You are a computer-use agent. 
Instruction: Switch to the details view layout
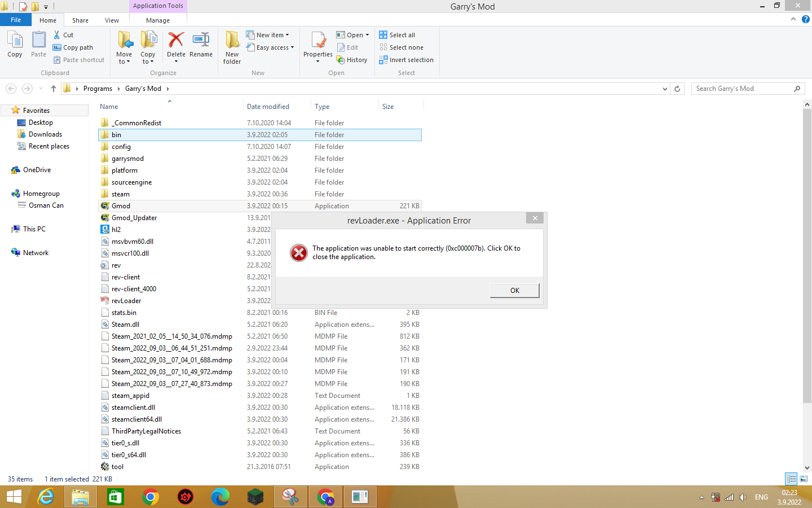pyautogui.click(x=791, y=479)
